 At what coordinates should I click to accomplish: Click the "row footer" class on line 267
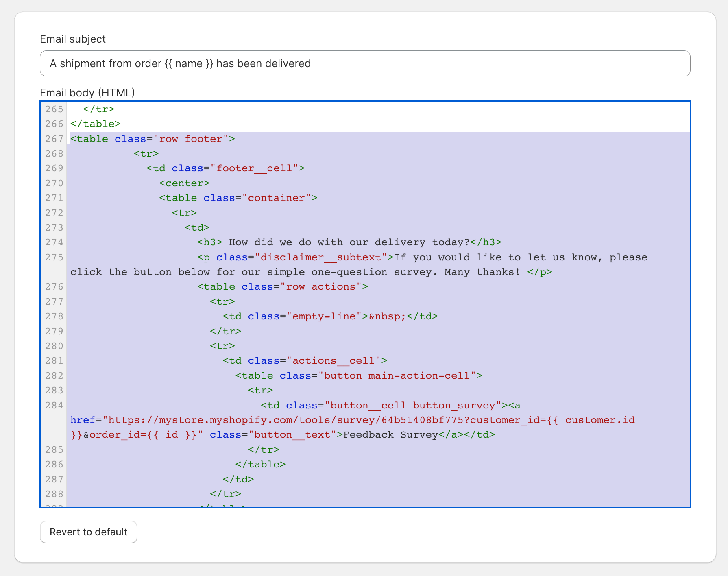[191, 139]
